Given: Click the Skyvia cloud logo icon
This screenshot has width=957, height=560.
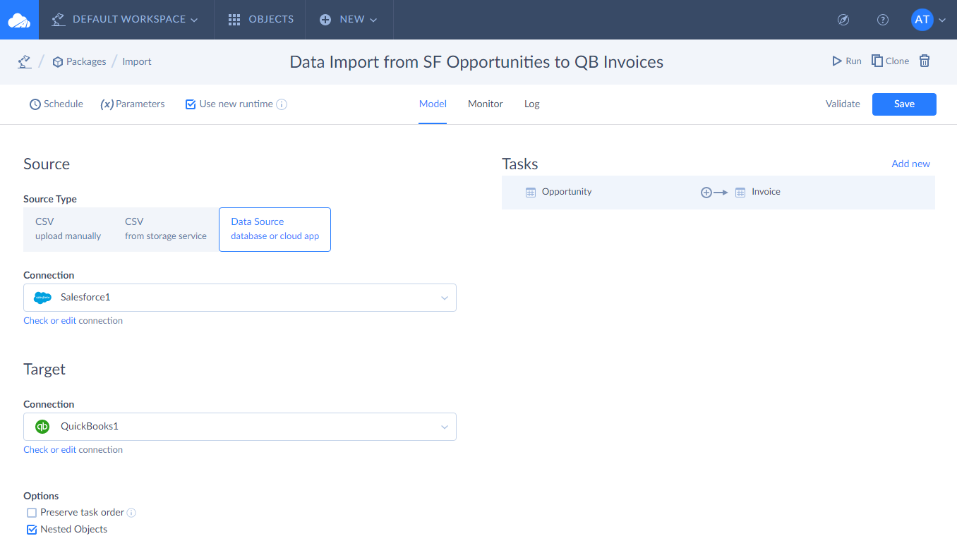Looking at the screenshot, I should (19, 20).
